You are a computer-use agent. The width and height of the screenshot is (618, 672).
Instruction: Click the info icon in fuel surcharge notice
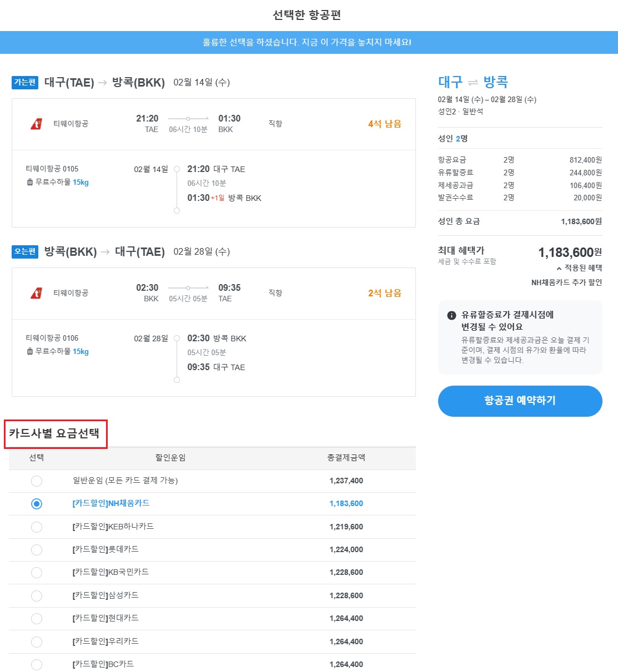[x=451, y=315]
